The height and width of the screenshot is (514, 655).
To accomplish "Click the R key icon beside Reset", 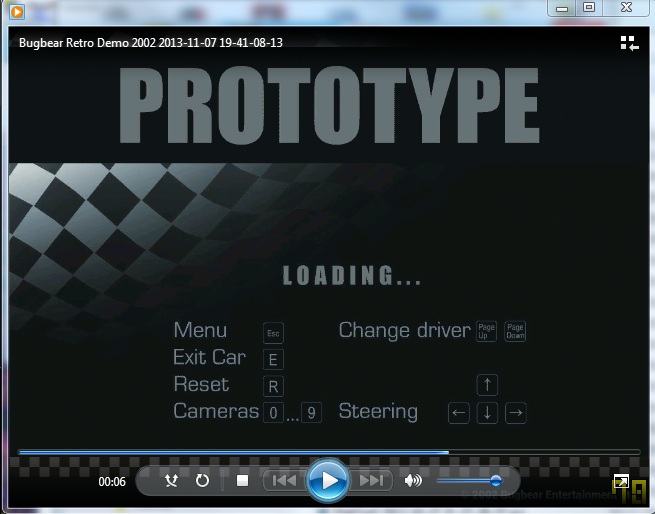I will [273, 387].
